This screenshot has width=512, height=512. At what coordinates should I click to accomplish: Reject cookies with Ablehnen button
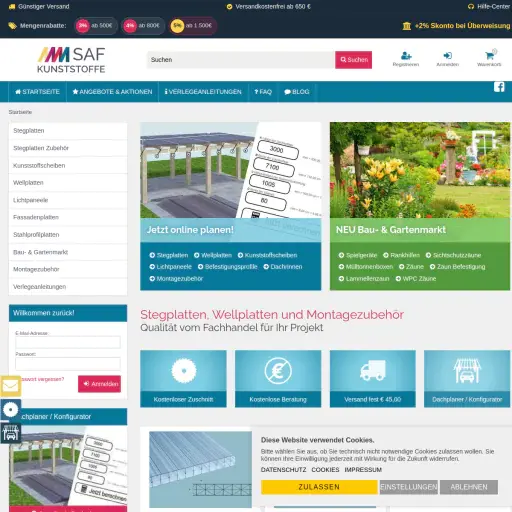pos(469,487)
